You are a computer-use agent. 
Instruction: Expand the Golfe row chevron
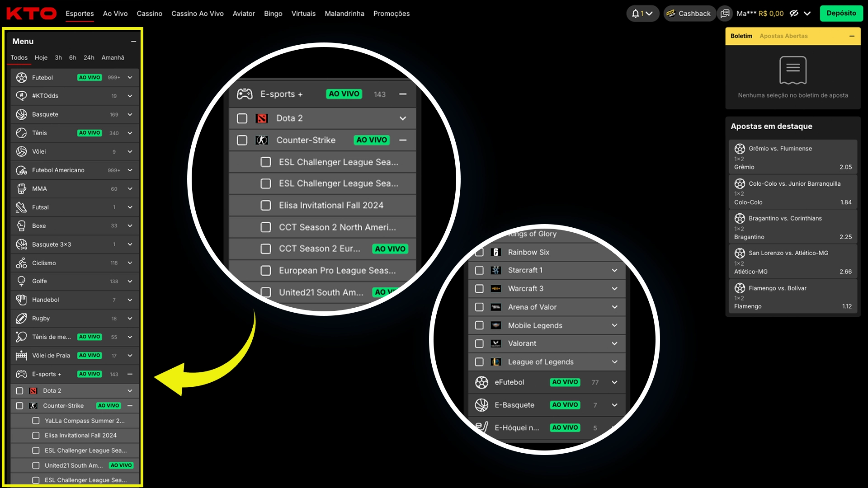130,281
